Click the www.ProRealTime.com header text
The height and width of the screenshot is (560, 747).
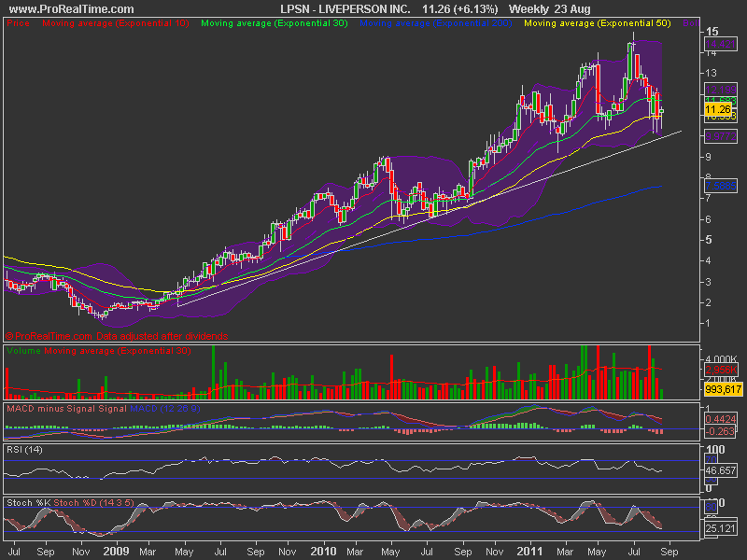tap(72, 9)
